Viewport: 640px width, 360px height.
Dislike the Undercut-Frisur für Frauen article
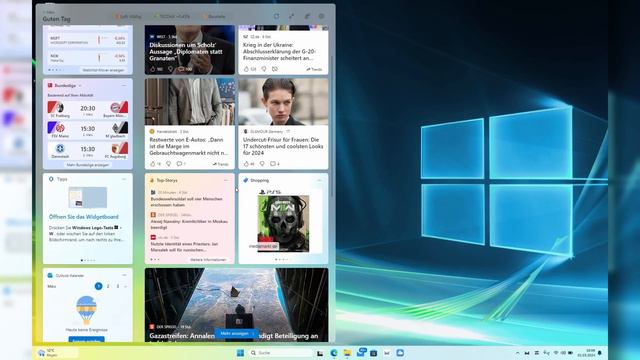coord(262,164)
